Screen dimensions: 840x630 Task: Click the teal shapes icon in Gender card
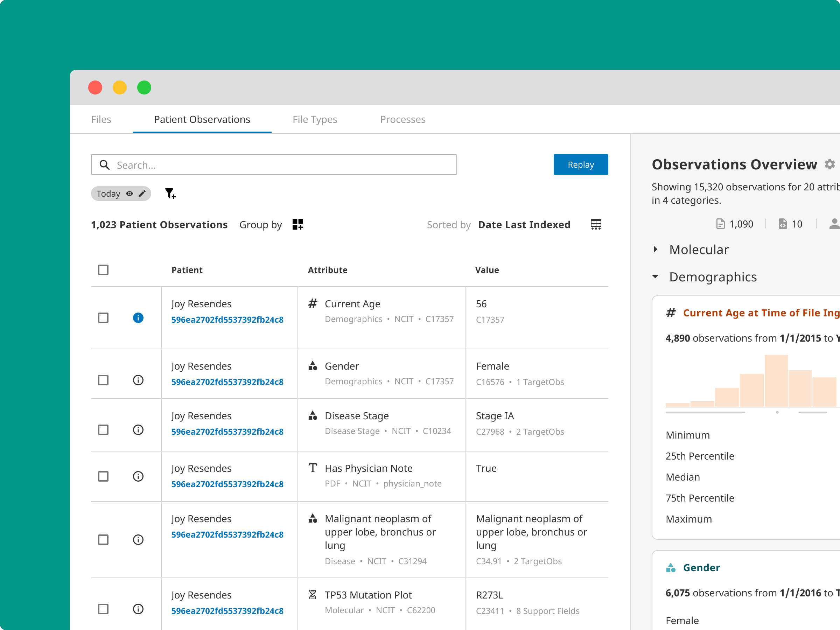(x=671, y=567)
